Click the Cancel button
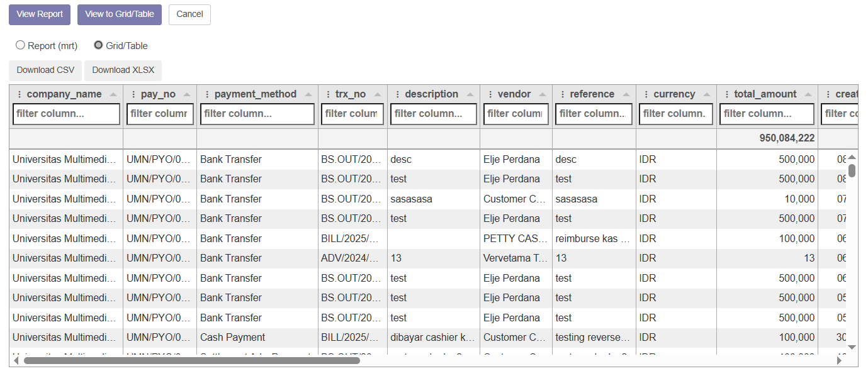Image resolution: width=868 pixels, height=376 pixels. (x=189, y=14)
